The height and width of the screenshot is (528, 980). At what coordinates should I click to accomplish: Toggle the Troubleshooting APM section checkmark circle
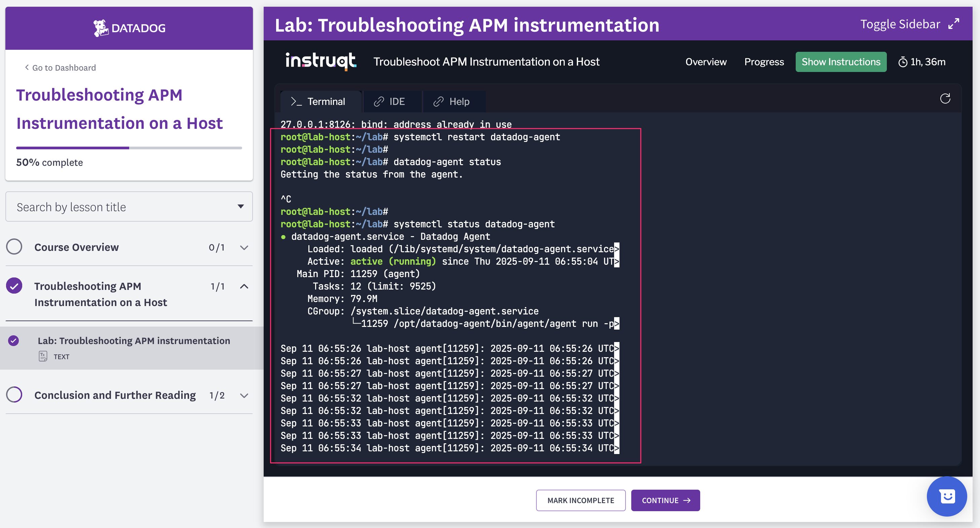pyautogui.click(x=14, y=286)
